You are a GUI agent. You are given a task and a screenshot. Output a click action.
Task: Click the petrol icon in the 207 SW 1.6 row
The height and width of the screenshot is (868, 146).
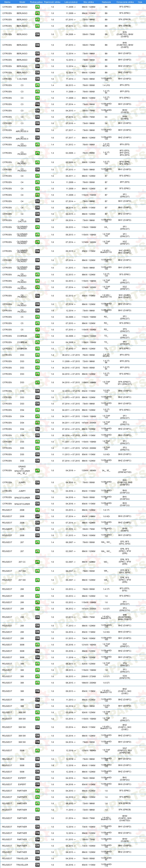point(37,580)
